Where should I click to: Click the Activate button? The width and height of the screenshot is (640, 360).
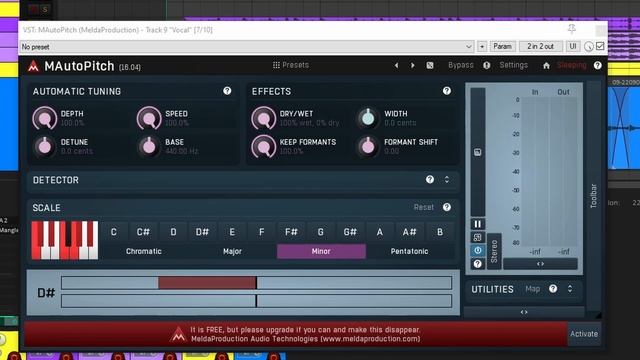(x=584, y=333)
